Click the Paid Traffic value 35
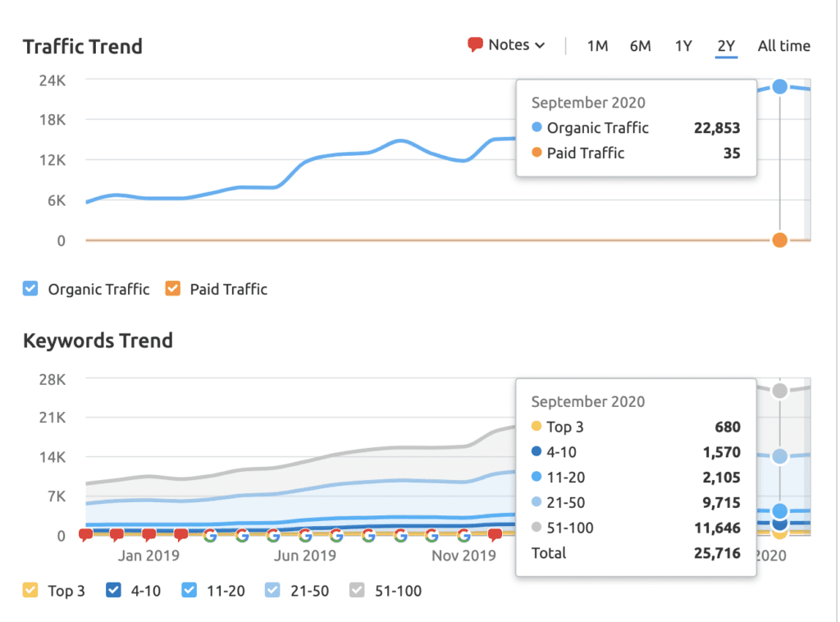 click(732, 153)
